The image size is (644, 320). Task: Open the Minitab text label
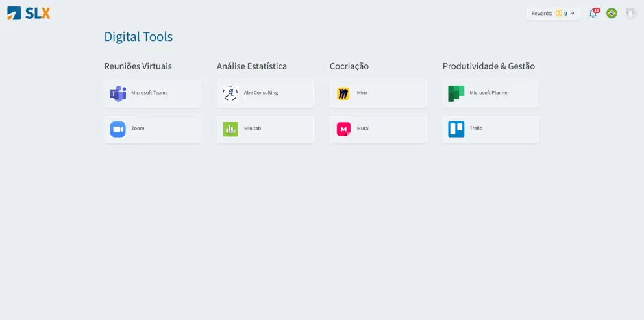click(253, 128)
